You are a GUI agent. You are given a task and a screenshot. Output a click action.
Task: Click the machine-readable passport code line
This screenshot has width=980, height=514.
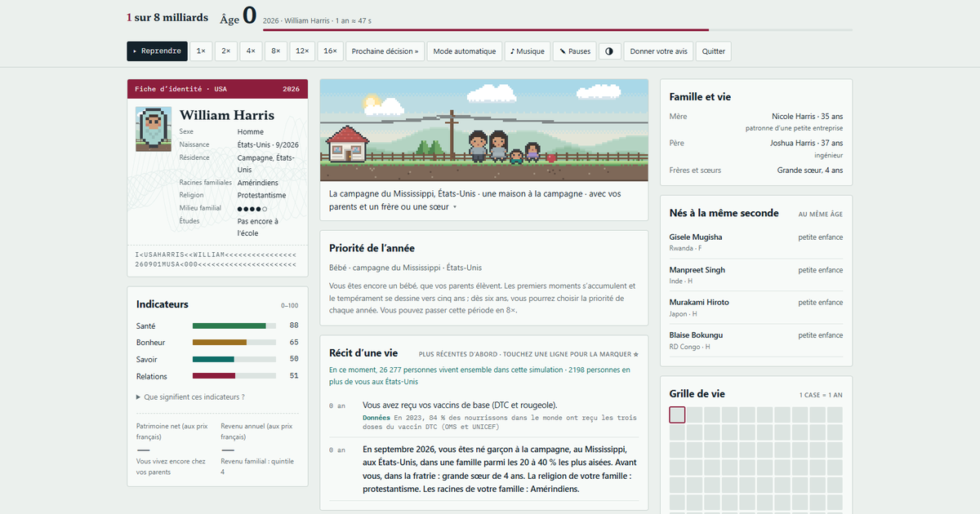point(216,259)
